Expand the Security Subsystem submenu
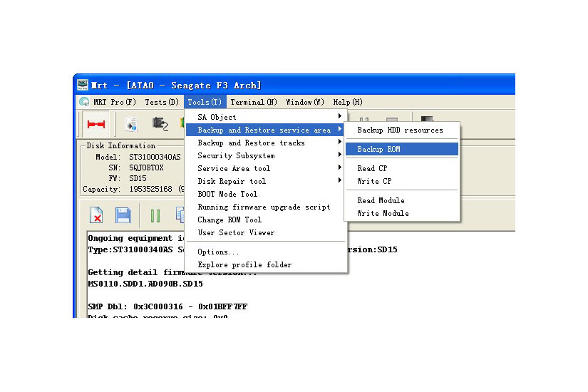 (264, 155)
